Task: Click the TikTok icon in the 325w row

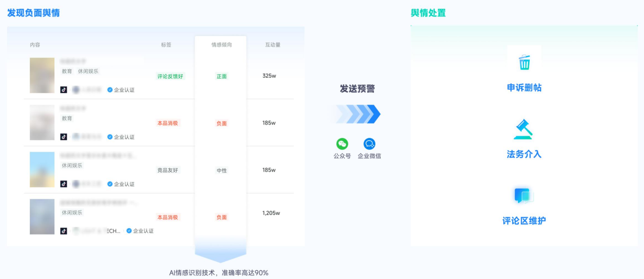Action: click(64, 90)
